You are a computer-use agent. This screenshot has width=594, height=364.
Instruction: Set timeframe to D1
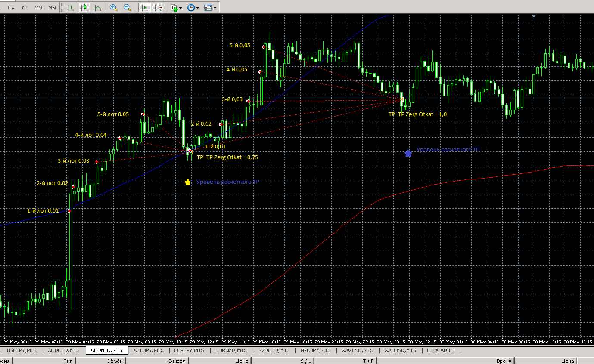(x=25, y=8)
